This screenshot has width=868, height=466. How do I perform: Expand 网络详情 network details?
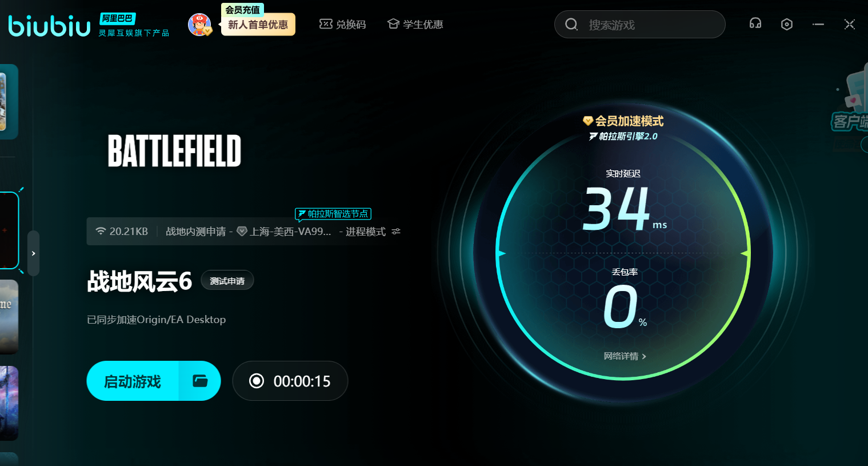point(625,356)
